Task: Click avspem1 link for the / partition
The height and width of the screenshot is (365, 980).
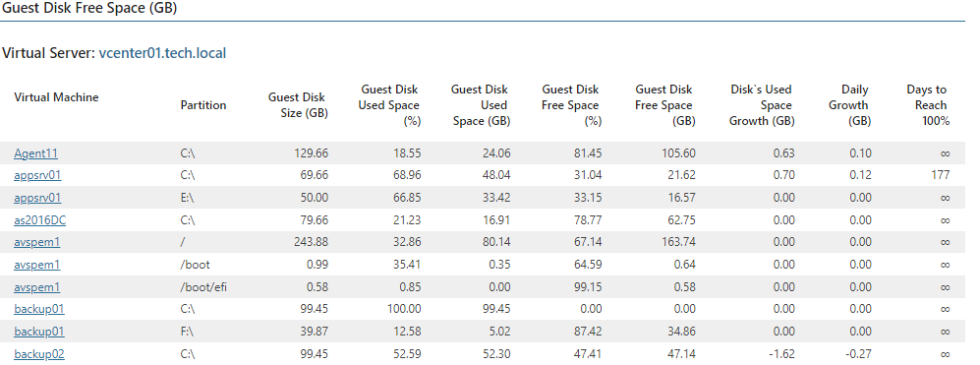Action: 37,242
